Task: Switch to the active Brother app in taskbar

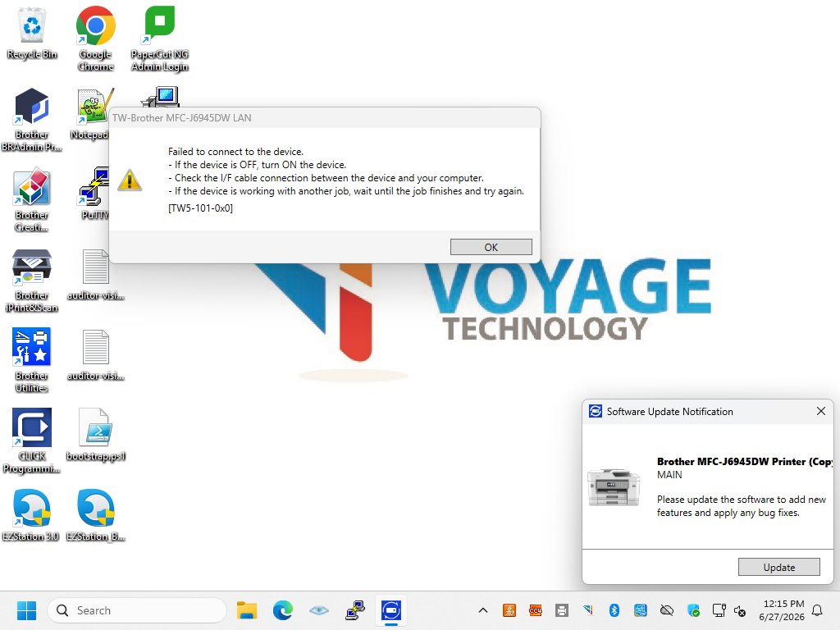Action: 391,610
